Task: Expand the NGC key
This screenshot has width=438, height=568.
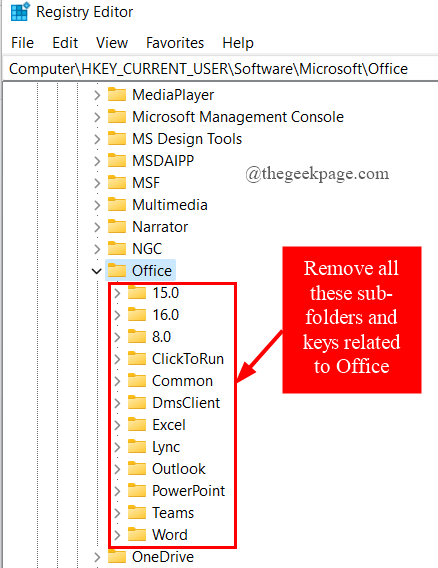Action: (x=97, y=249)
